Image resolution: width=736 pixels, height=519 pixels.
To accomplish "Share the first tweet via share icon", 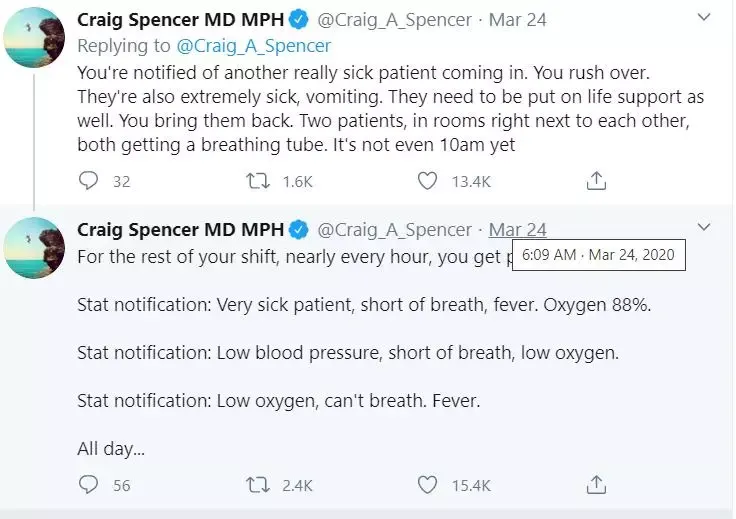I will [596, 181].
